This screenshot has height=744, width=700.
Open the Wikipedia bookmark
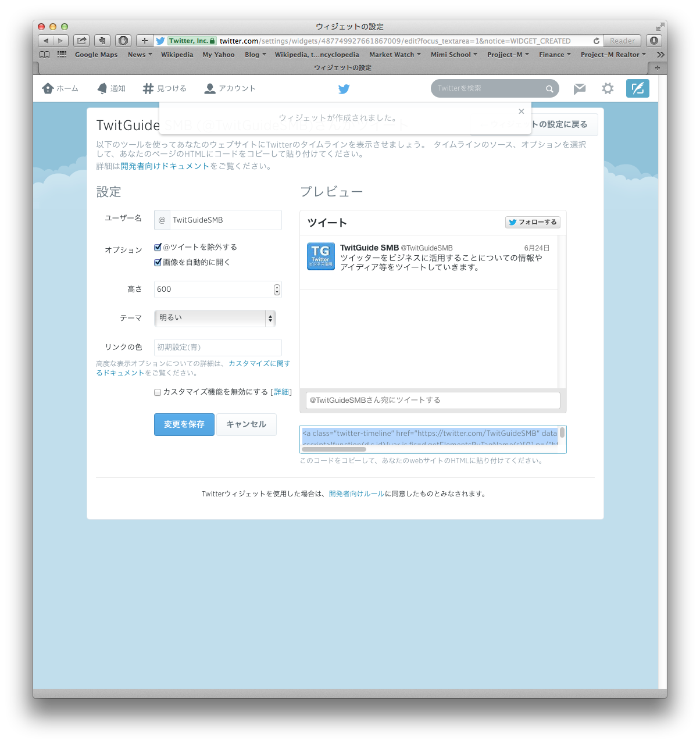[x=177, y=55]
